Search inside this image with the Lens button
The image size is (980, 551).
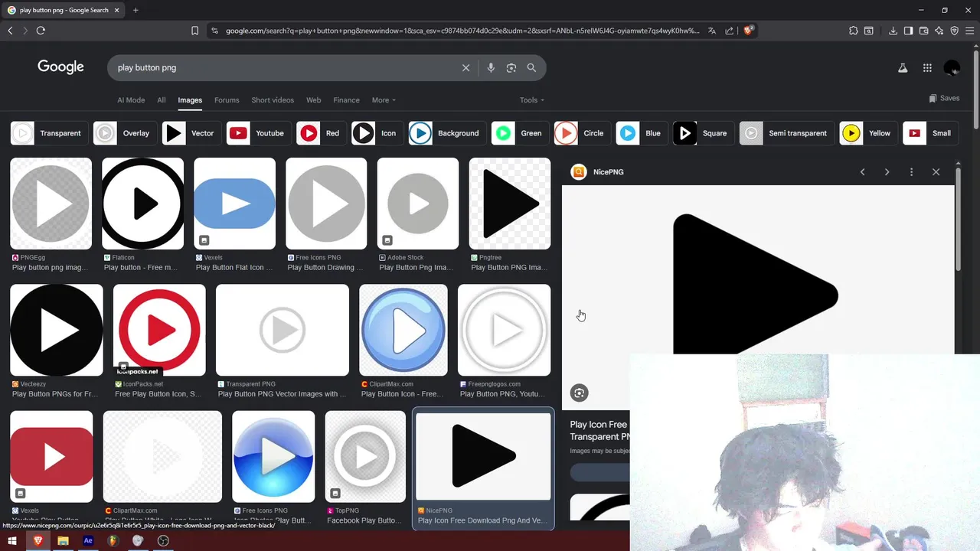tap(580, 393)
